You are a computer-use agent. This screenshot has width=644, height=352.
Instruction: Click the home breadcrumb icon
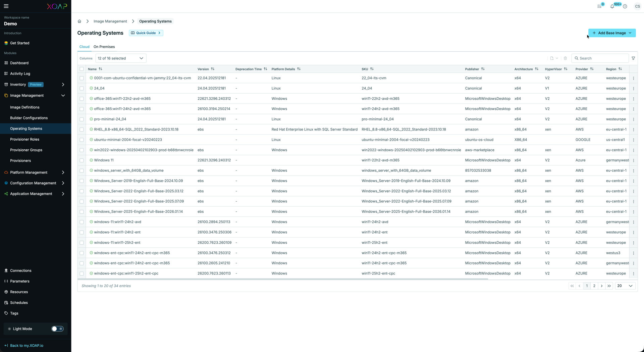tap(79, 21)
